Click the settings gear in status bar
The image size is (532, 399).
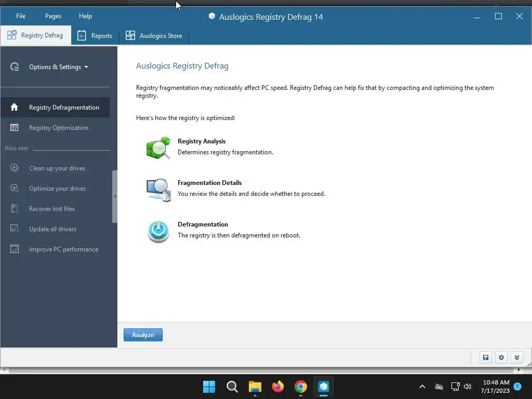tap(501, 357)
